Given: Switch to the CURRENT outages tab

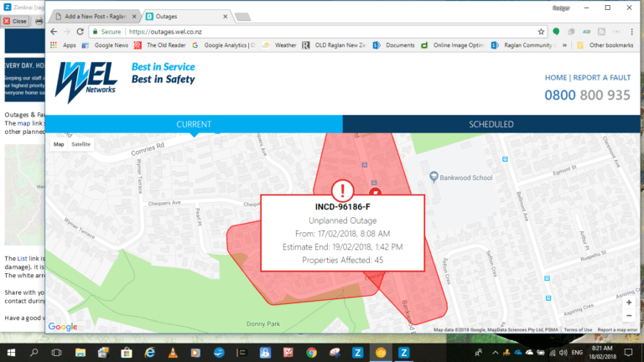Looking at the screenshot, I should 194,124.
